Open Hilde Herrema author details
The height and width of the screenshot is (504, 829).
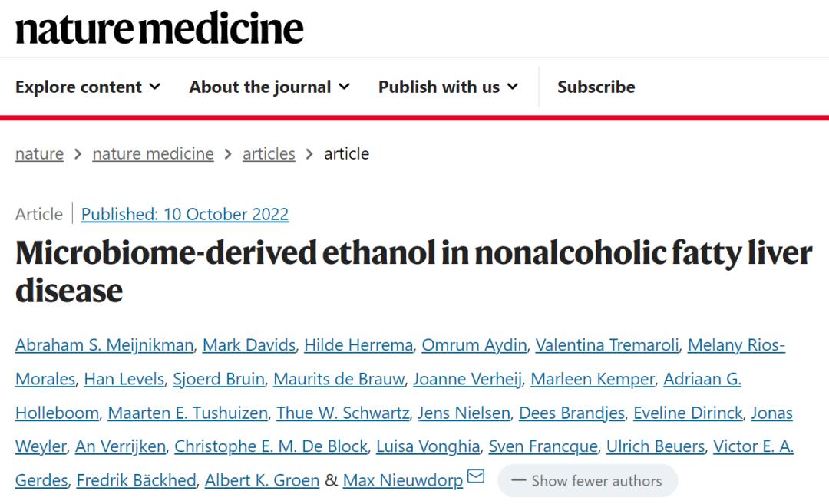(x=358, y=345)
